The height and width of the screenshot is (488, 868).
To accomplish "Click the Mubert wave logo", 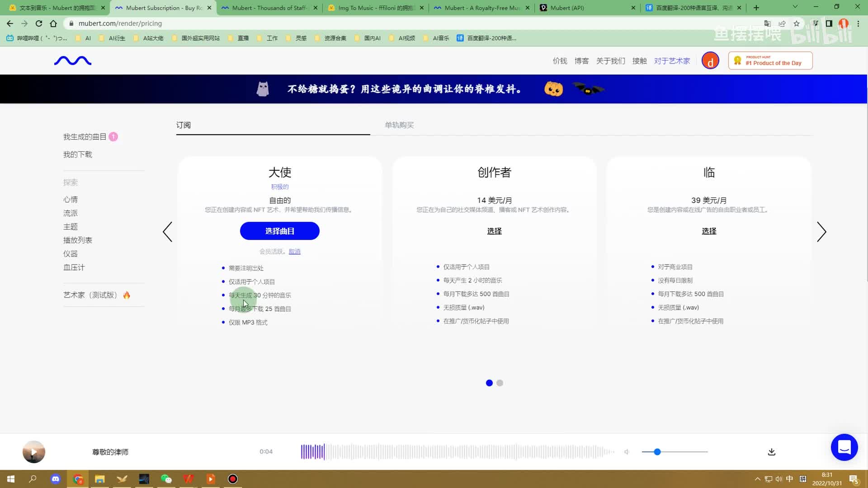I will (x=73, y=61).
